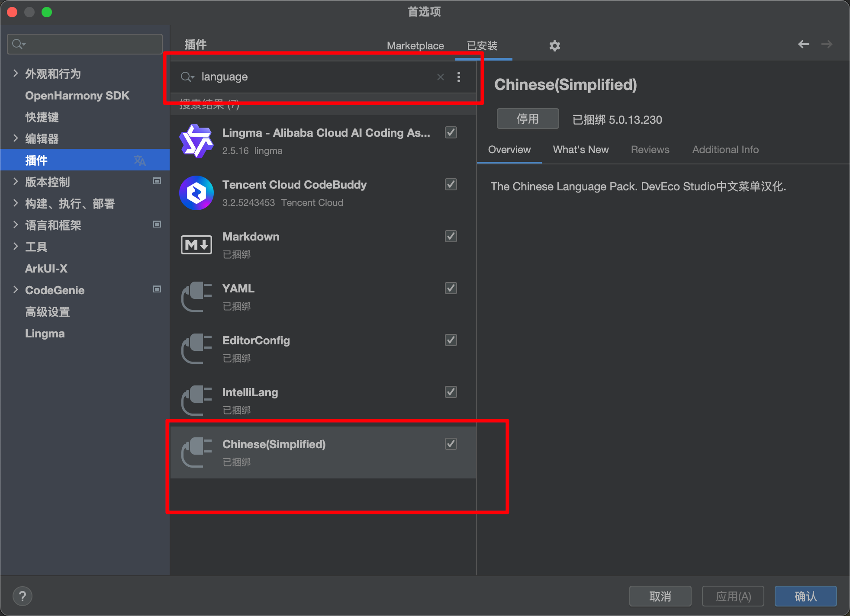
Task: Click the 取消 cancel button
Action: 660,597
